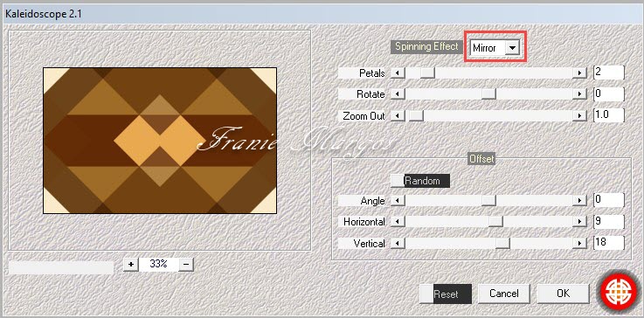Viewport: 644px width, 318px height.
Task: Open the Spinning Effect dropdown arrow
Action: (x=512, y=48)
